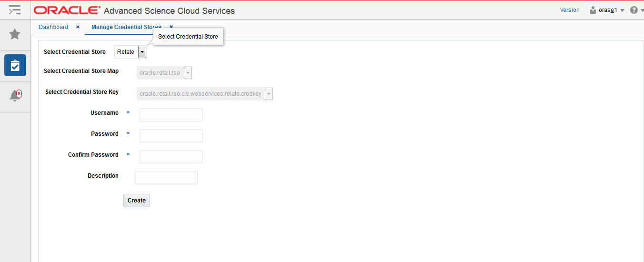Expand the Select Credential Store dropdown arrow
This screenshot has width=644, height=262.
coord(142,52)
